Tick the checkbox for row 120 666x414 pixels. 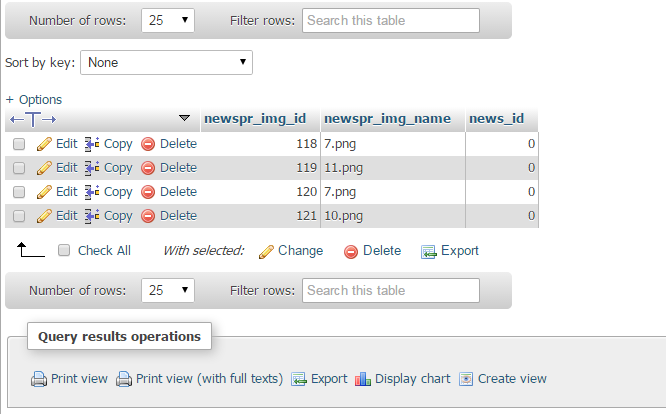tap(19, 192)
